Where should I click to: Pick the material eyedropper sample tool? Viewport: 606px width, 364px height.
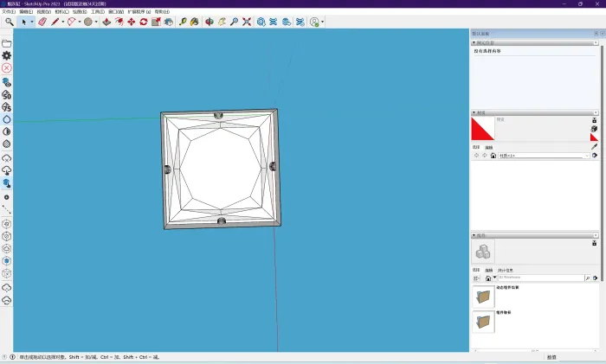[594, 147]
